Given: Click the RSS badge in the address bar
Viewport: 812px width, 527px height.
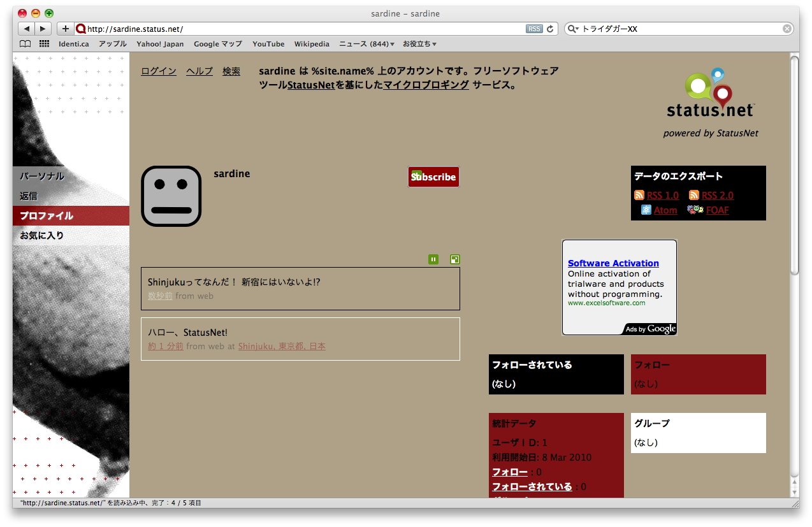Looking at the screenshot, I should [x=534, y=29].
